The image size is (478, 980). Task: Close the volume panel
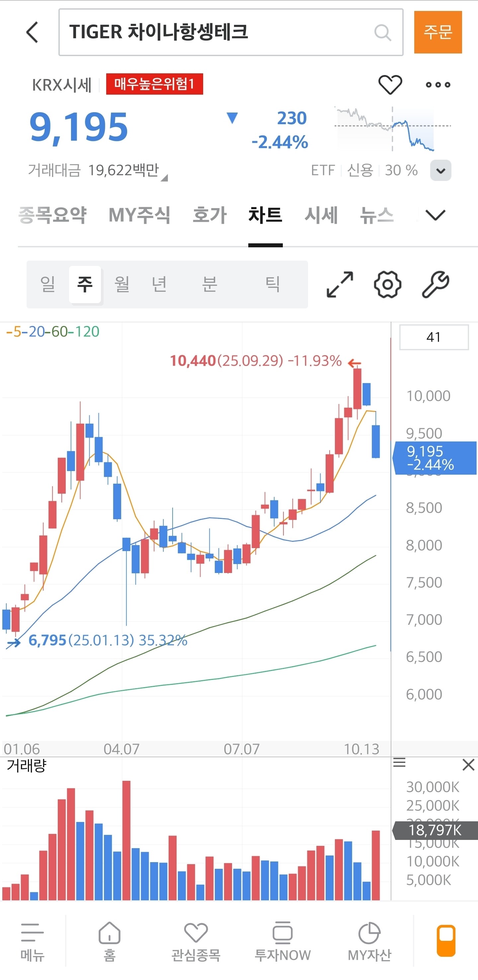(468, 765)
